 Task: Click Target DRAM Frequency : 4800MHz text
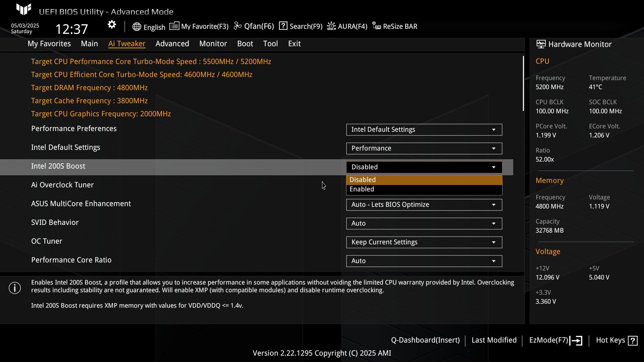[x=89, y=88]
